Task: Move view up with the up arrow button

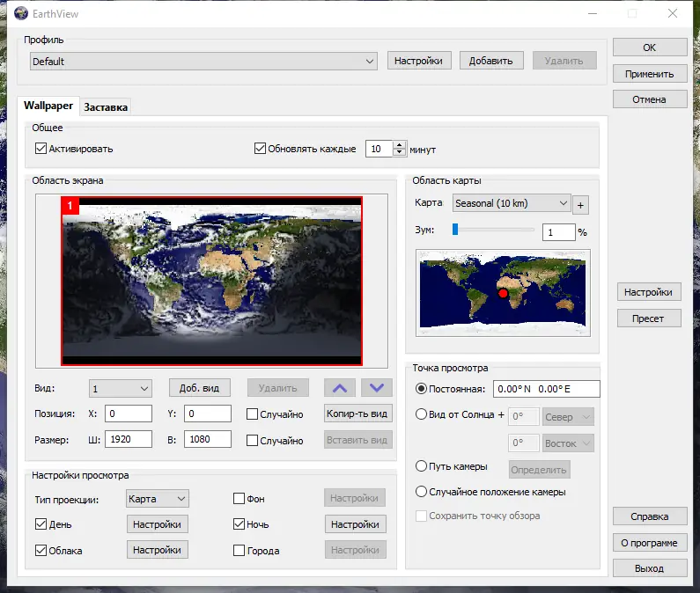Action: coord(340,388)
